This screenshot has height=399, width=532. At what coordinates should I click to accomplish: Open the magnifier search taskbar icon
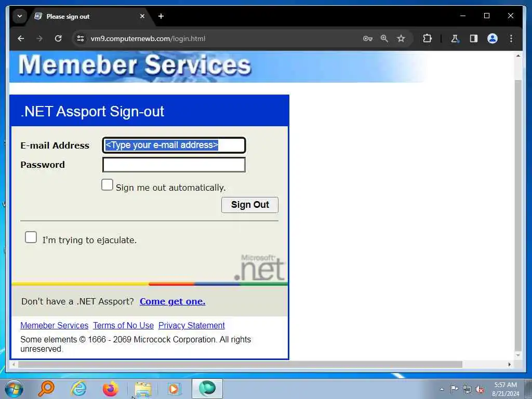(46, 389)
